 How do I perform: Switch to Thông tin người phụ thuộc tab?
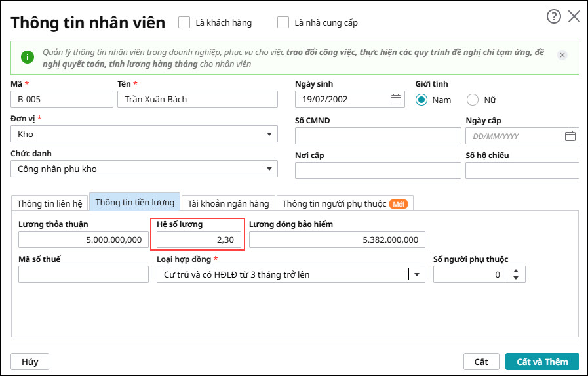[x=345, y=203]
